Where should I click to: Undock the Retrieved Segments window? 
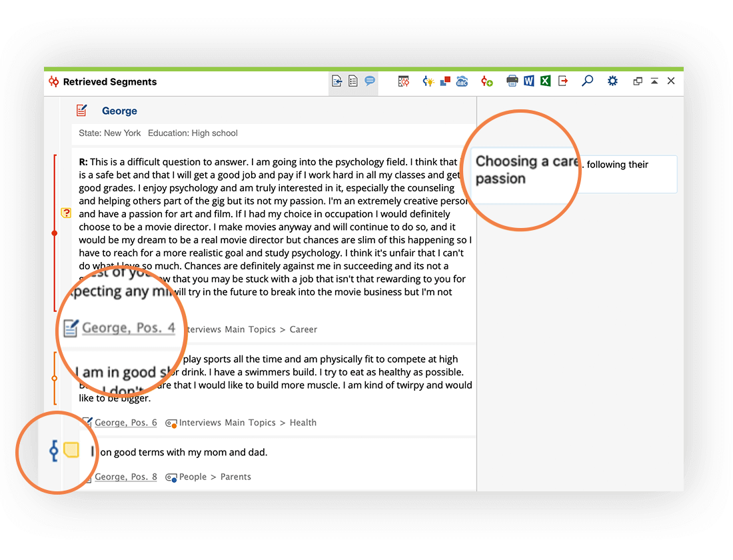(x=638, y=81)
